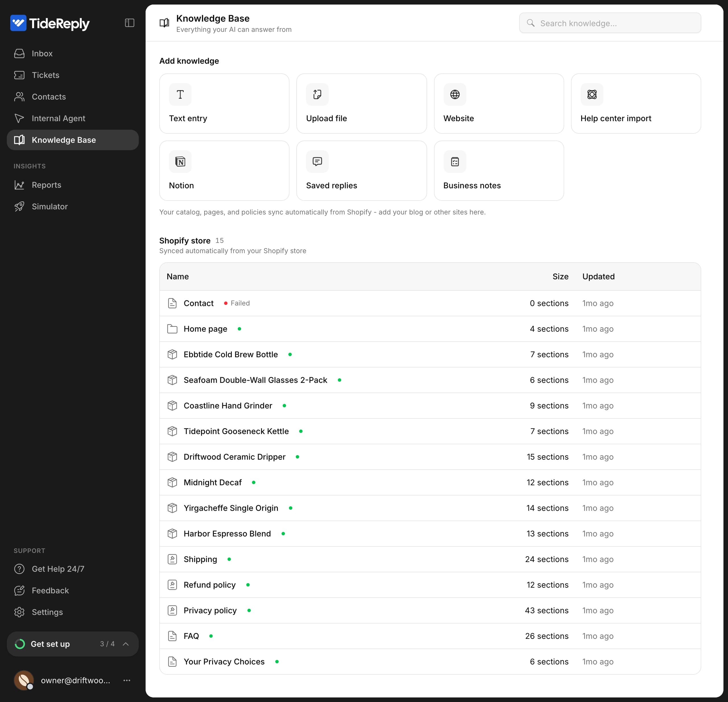Click the Simulator rocket icon
728x702 pixels.
coord(19,206)
